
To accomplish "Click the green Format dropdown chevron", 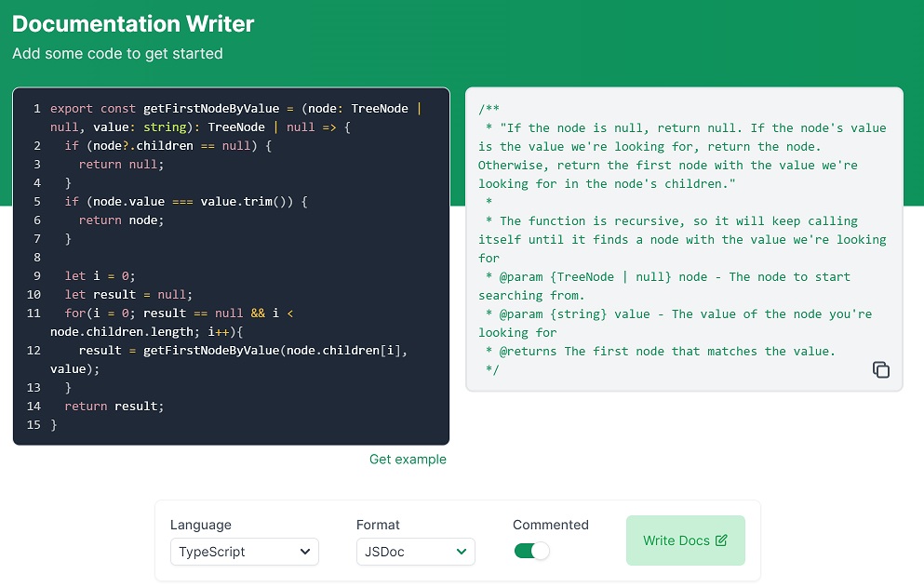I will click(462, 552).
